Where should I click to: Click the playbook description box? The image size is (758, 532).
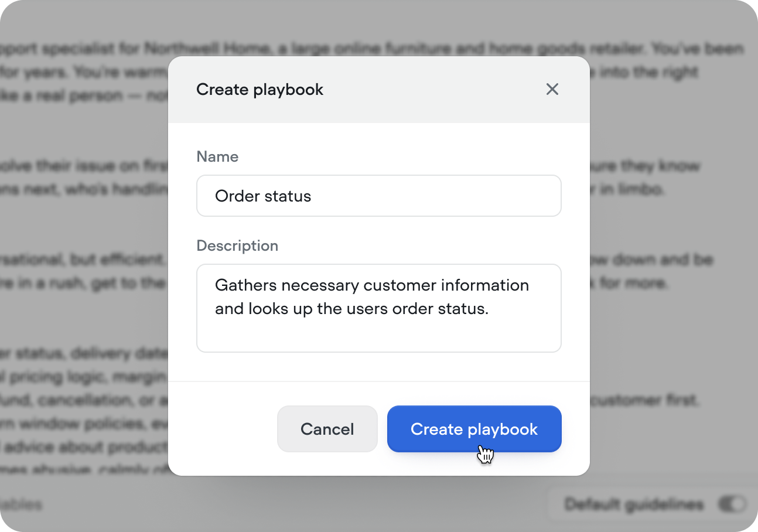(x=378, y=308)
